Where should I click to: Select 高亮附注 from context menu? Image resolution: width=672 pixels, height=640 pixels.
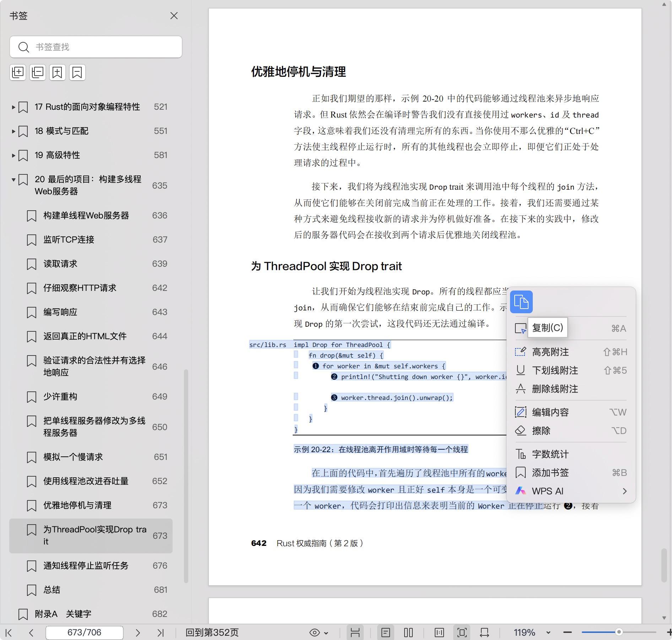(550, 352)
